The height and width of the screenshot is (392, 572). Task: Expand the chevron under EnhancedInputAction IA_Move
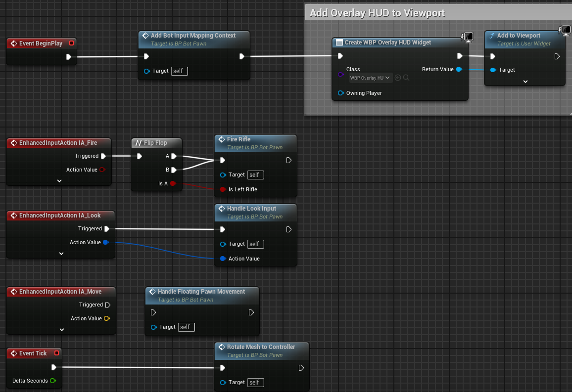tap(61, 330)
